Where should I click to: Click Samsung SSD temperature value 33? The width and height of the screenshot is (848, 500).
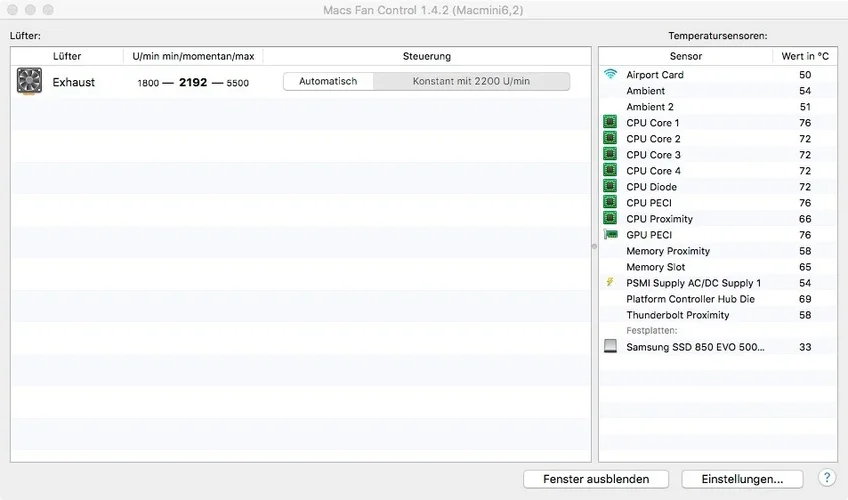(x=805, y=347)
